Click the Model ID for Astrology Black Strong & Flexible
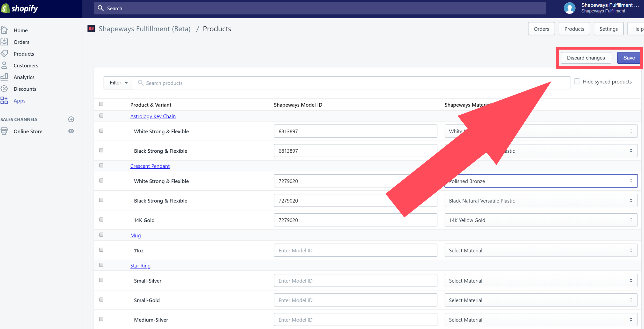 coord(355,151)
